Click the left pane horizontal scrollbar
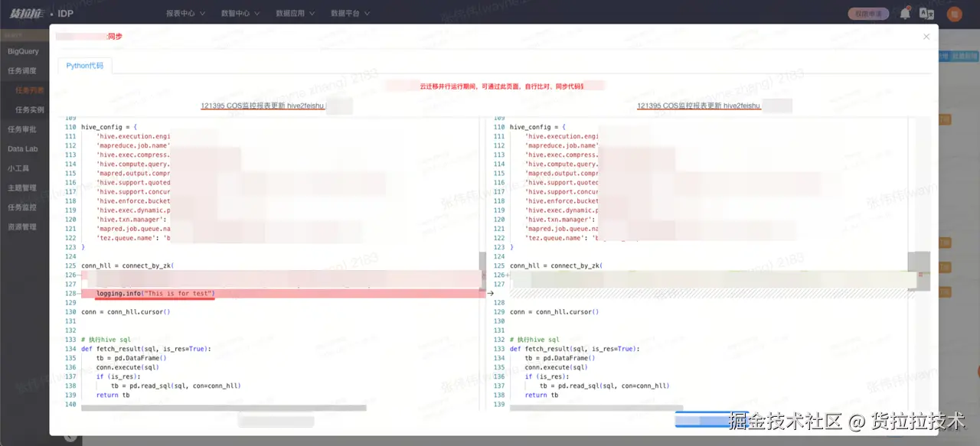Viewport: 980px width, 446px height. pyautogui.click(x=224, y=409)
